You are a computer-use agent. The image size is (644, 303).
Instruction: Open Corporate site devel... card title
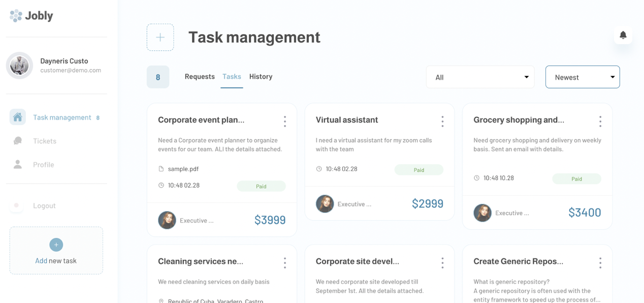click(x=358, y=261)
